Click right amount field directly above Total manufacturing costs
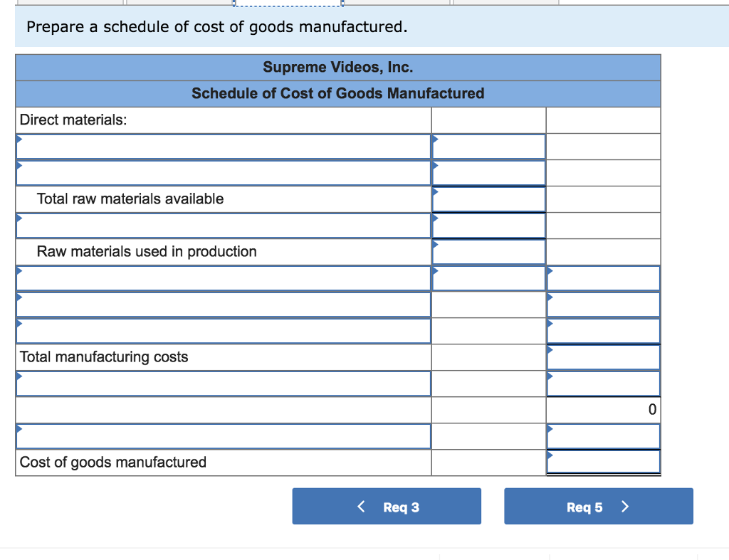The image size is (729, 560). [x=604, y=331]
